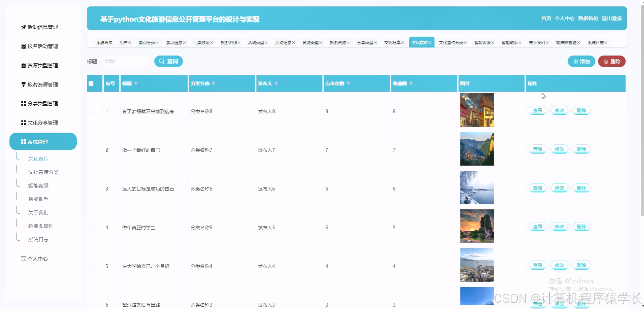644x309 pixels.
Task: Sort by 分类名称 column arrows
Action: pos(214,83)
